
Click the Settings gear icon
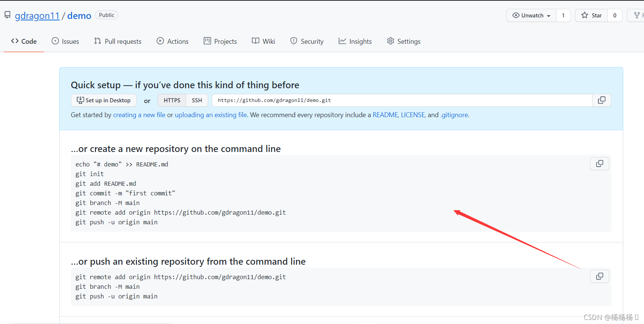click(x=391, y=41)
